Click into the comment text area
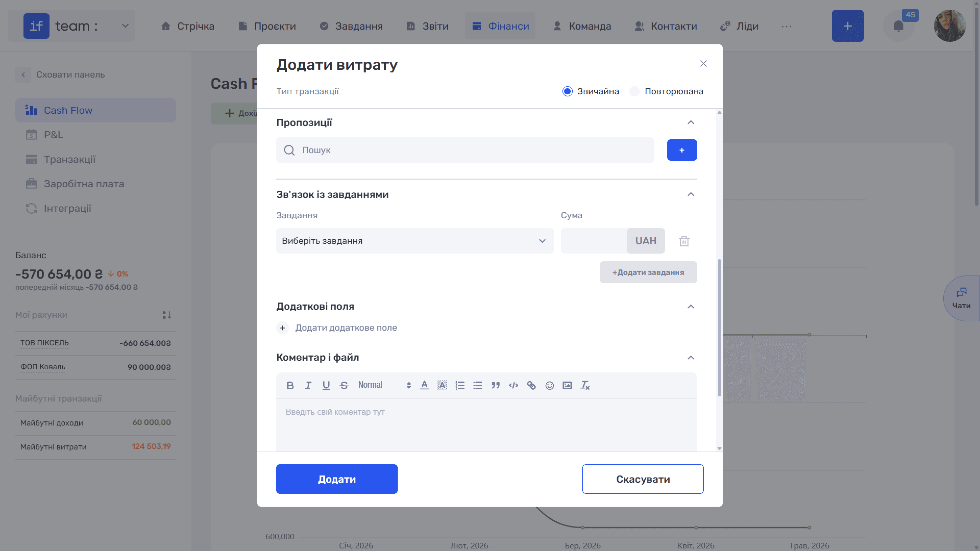Screen dimensions: 980x551 point(487,425)
